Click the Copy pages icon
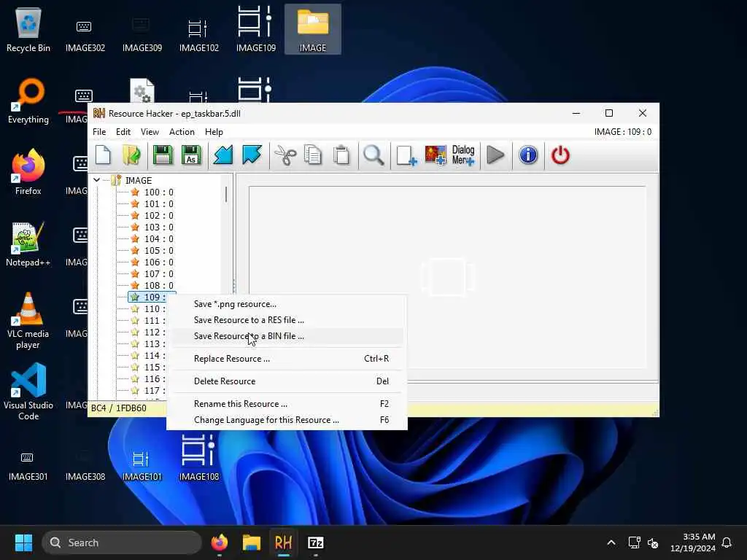Image resolution: width=747 pixels, height=560 pixels. point(313,155)
